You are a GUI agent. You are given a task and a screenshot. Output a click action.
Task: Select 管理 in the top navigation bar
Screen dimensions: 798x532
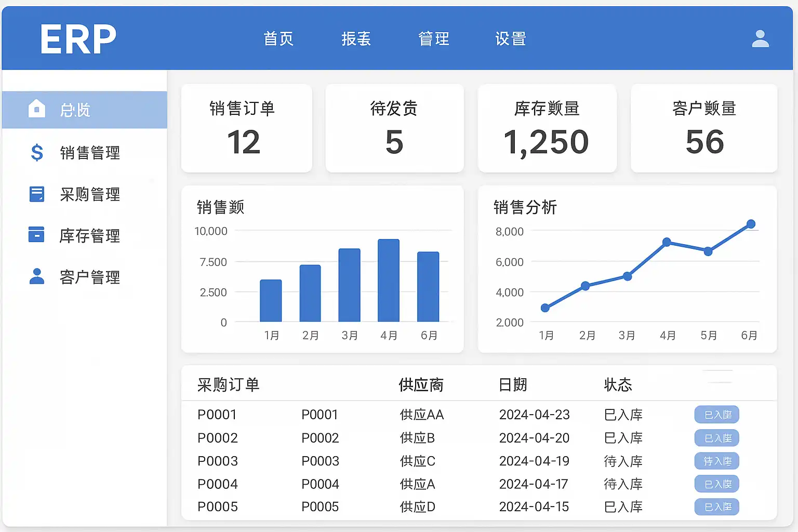[433, 39]
